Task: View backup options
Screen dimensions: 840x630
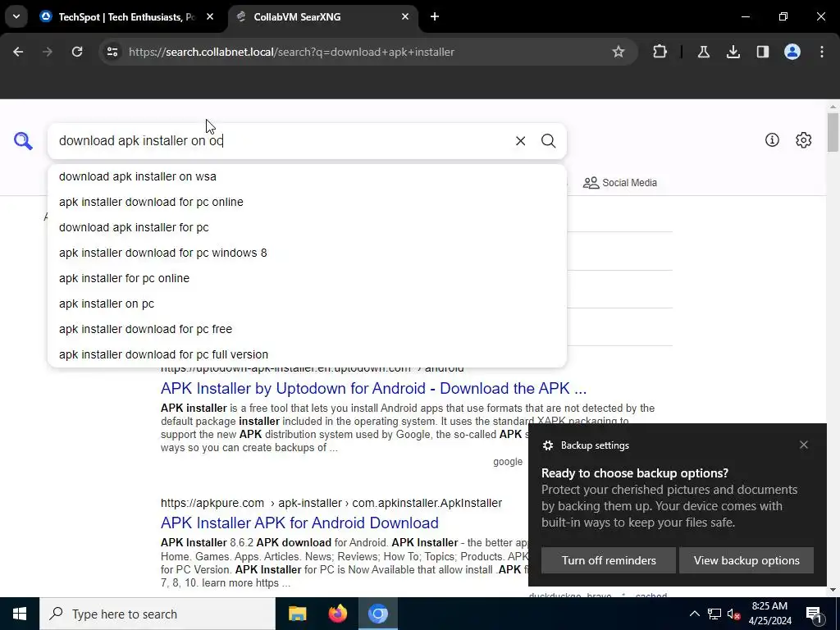Action: click(746, 560)
